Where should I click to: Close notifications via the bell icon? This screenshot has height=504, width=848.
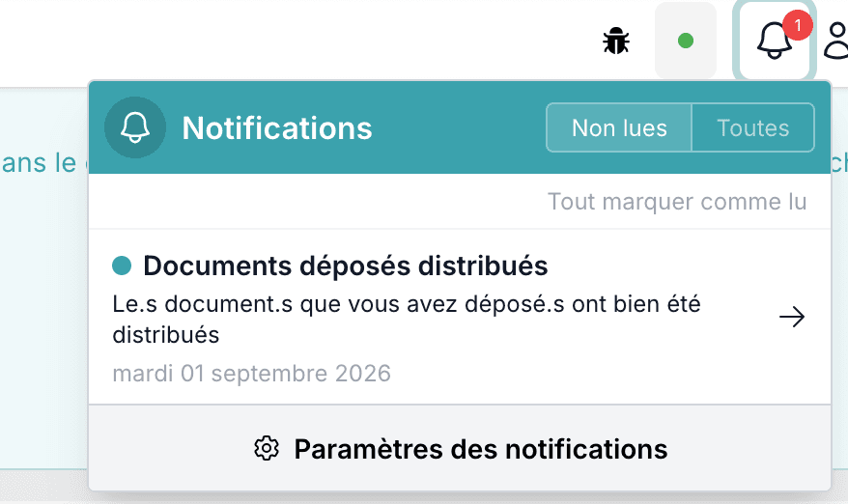(x=774, y=41)
